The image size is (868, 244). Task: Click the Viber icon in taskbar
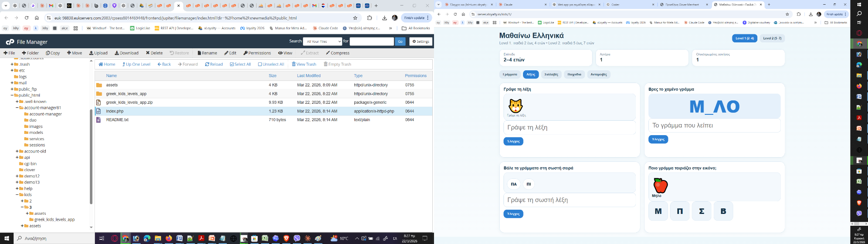click(x=297, y=238)
